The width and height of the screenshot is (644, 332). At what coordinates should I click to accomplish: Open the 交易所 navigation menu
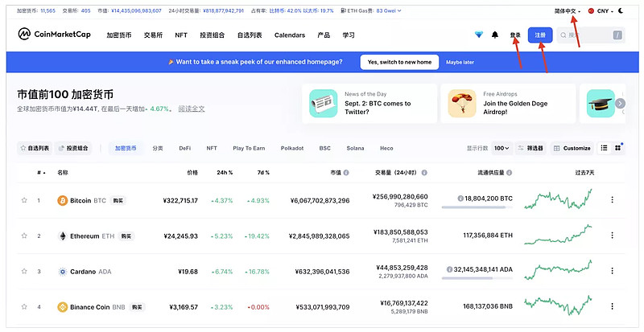[153, 35]
